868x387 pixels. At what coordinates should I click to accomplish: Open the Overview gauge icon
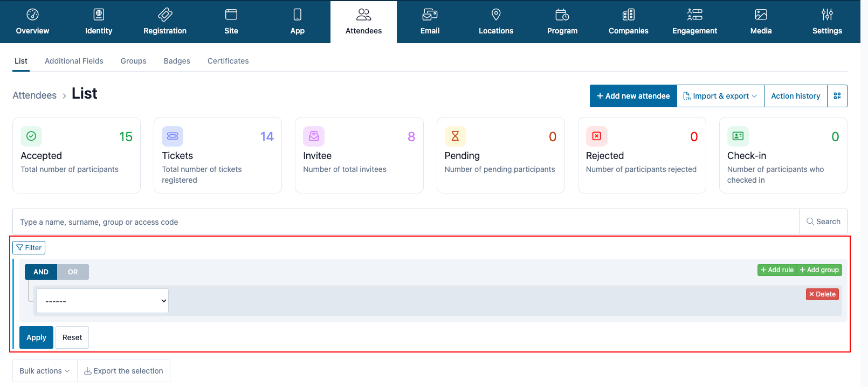[32, 15]
